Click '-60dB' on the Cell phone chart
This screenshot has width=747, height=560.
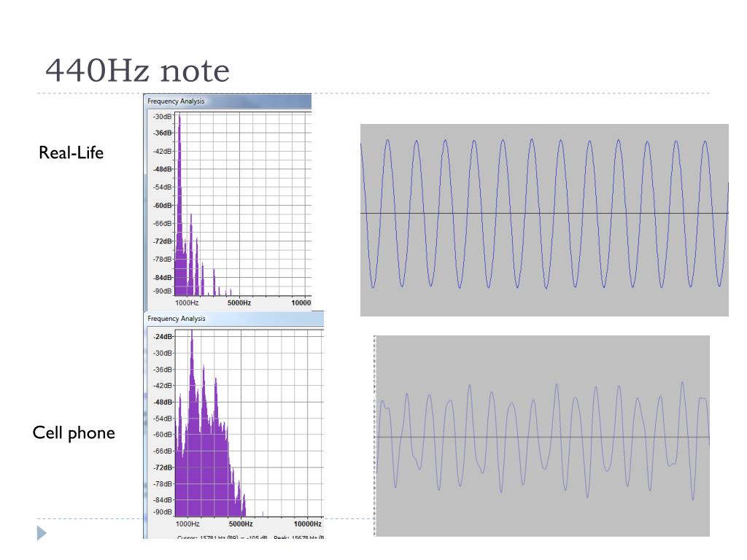(163, 435)
